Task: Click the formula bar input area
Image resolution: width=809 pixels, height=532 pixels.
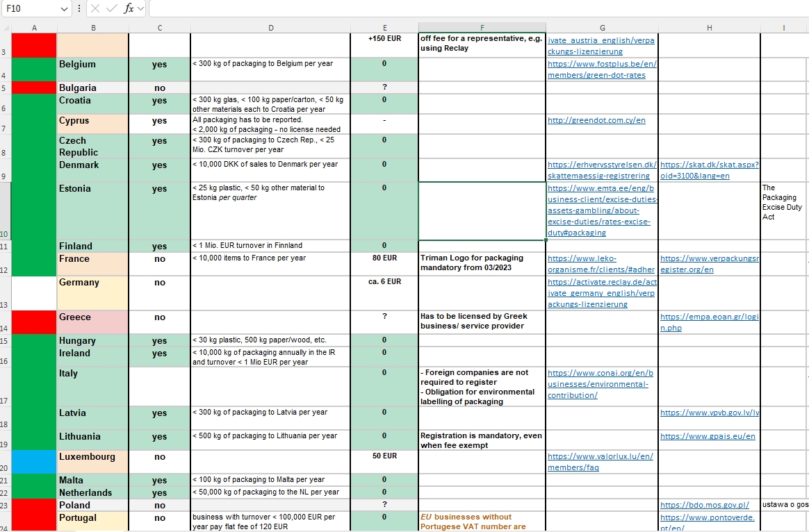Action: (x=479, y=8)
